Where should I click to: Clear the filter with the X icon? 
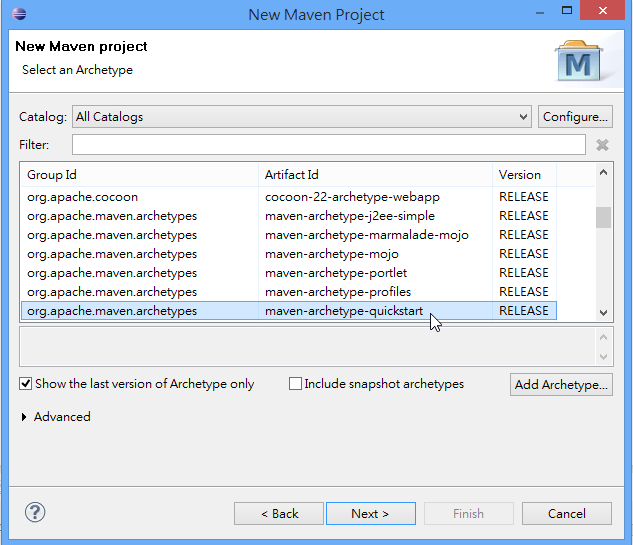(602, 145)
